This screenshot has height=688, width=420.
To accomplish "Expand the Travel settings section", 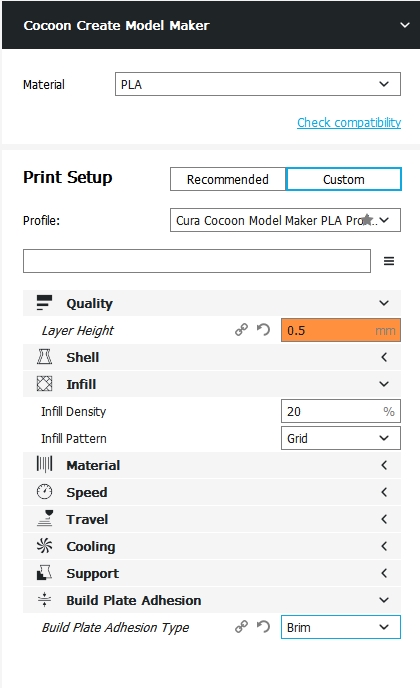I will (212, 519).
